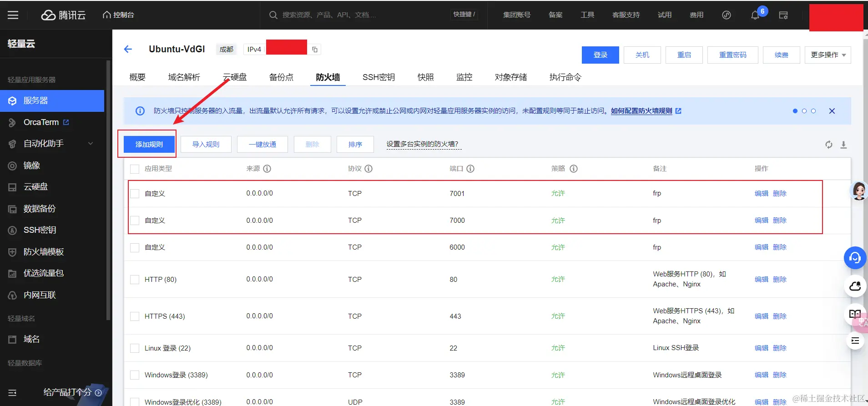Screen dimensions: 868x406
Task: Click the 登录 button
Action: click(601, 55)
